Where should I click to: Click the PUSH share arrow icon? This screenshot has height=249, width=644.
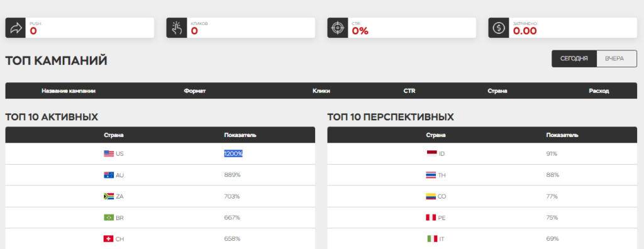click(x=16, y=28)
